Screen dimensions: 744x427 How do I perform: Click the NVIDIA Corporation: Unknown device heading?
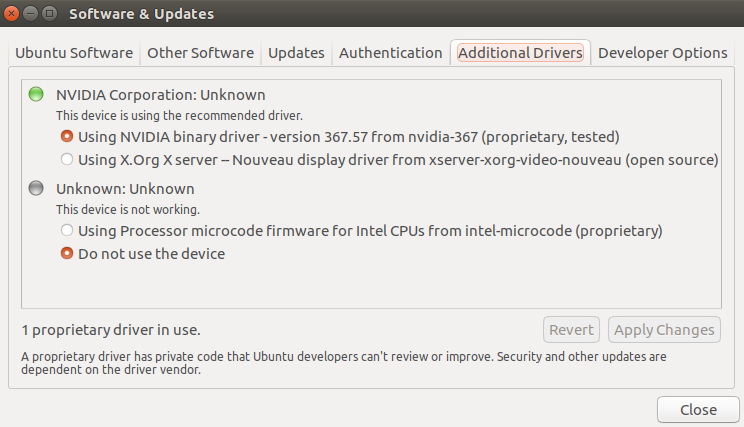pyautogui.click(x=161, y=95)
